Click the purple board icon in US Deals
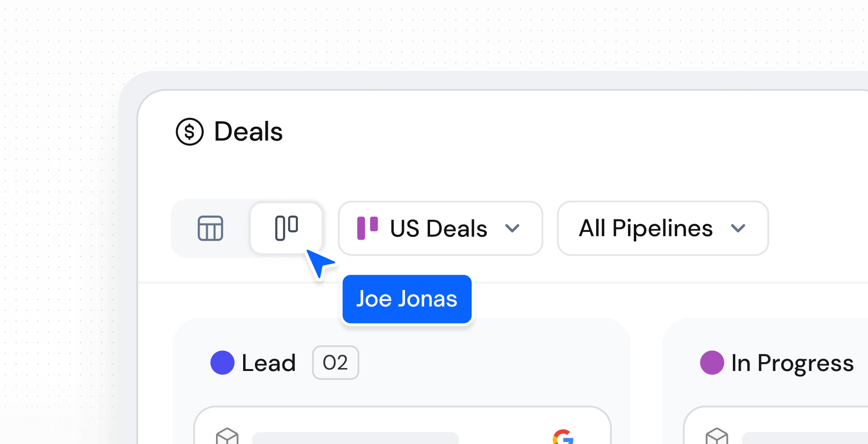 point(367,228)
